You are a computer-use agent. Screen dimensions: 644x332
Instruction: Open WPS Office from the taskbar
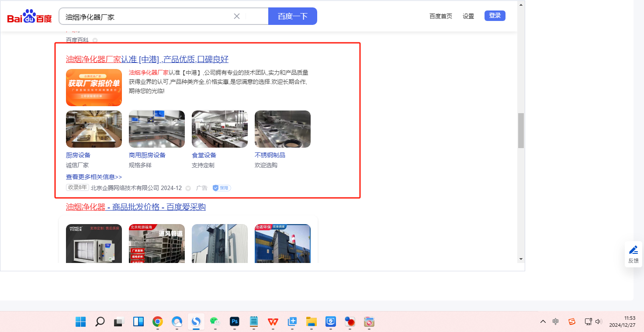pyautogui.click(x=273, y=322)
